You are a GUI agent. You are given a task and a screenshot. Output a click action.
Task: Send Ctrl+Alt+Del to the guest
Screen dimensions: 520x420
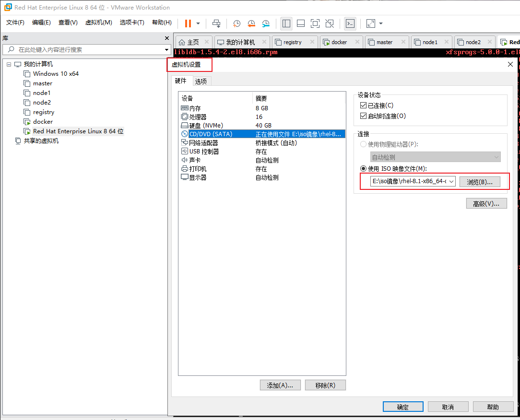[x=216, y=23]
